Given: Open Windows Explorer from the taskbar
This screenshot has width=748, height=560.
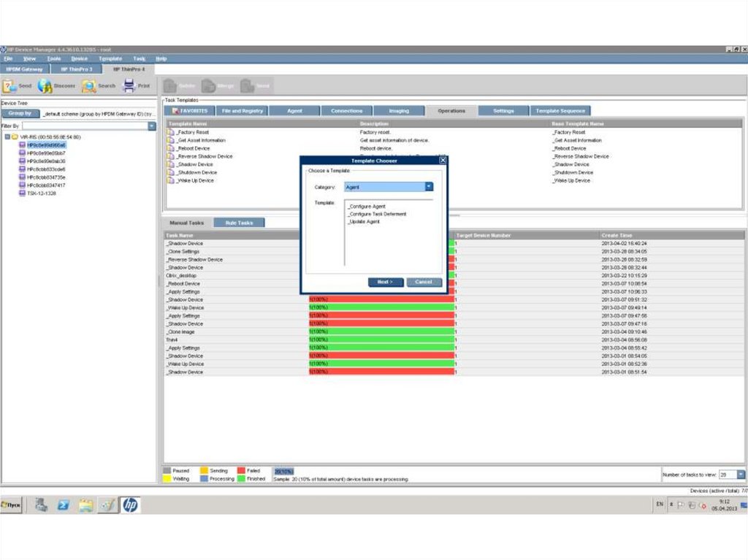Looking at the screenshot, I should click(x=85, y=505).
